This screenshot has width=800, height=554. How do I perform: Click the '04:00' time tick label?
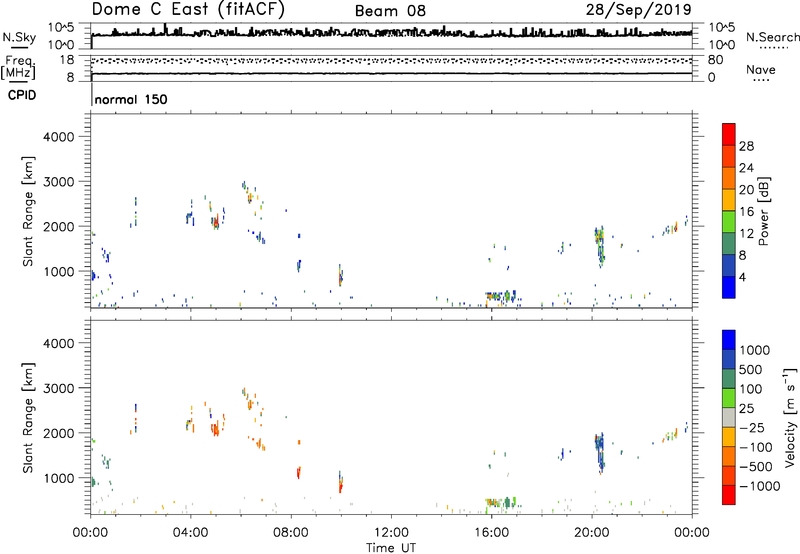[190, 533]
